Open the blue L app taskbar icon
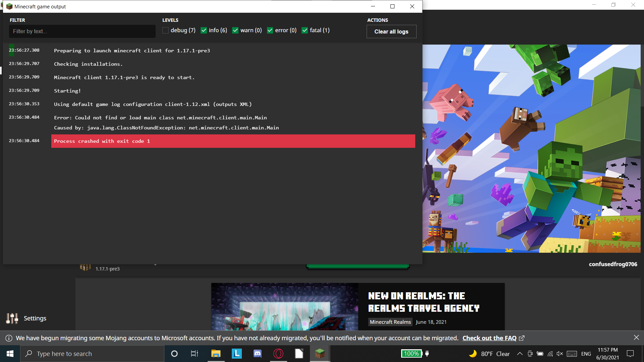Viewport: 644px width, 362px height. (x=236, y=354)
